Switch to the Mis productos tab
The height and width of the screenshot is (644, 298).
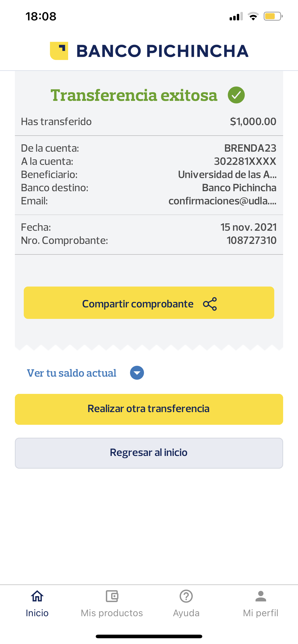point(112,613)
